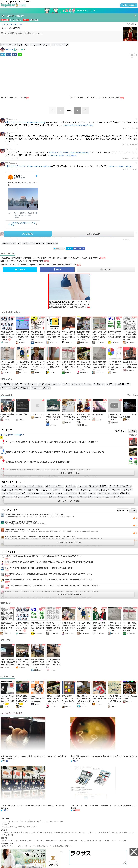Click みんなのコメントをさらにみる expander button
Screen dimensions: 138x868
point(69,543)
